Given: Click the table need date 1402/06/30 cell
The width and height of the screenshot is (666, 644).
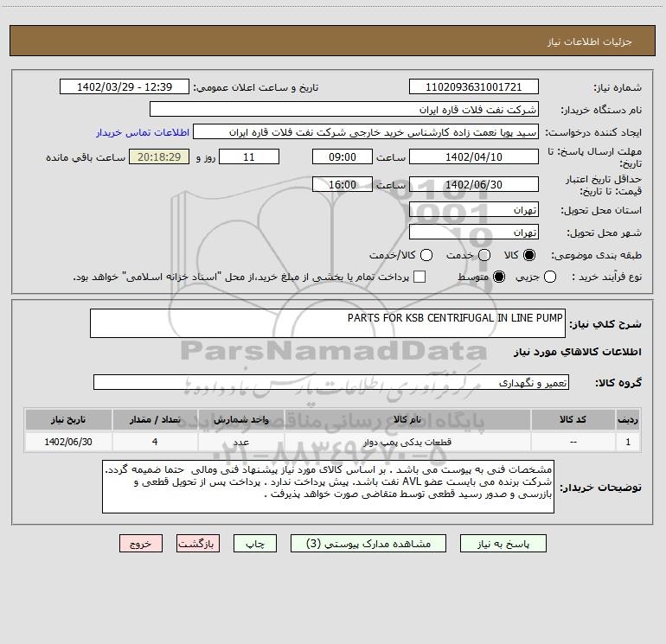Looking at the screenshot, I should (68, 442).
